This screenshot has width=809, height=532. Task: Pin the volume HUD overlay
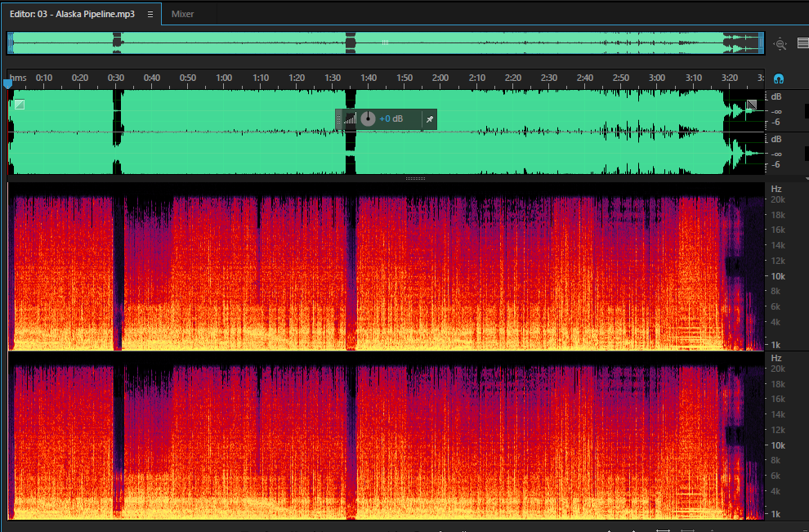429,119
